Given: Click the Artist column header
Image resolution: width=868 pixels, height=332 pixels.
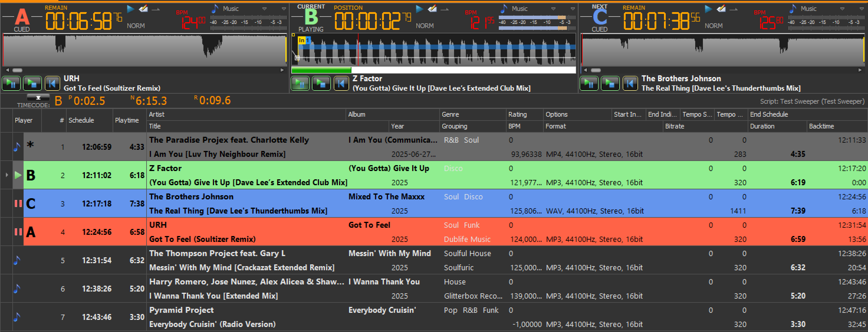Looking at the screenshot, I should point(157,114).
